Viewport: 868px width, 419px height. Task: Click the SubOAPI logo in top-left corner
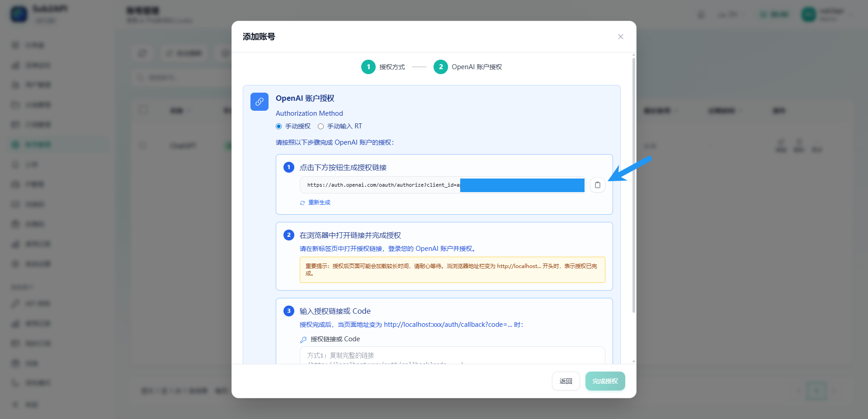[19, 14]
